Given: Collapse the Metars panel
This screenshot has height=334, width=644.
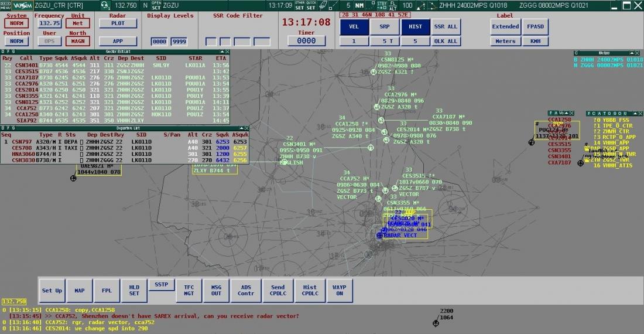Looking at the screenshot, I should coord(632,53).
